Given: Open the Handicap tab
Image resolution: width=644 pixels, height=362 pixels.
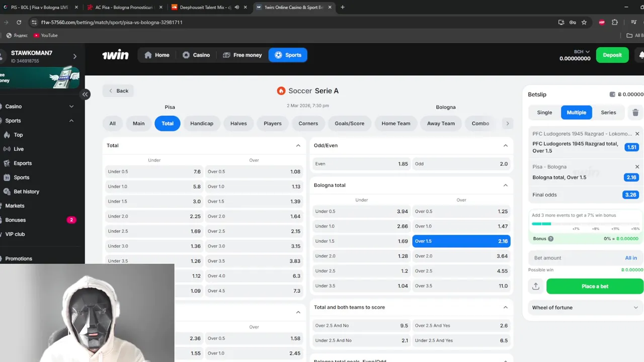Looking at the screenshot, I should (202, 123).
